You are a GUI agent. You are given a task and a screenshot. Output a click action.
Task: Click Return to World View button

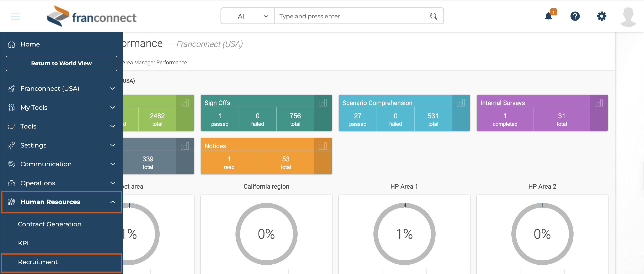point(61,63)
